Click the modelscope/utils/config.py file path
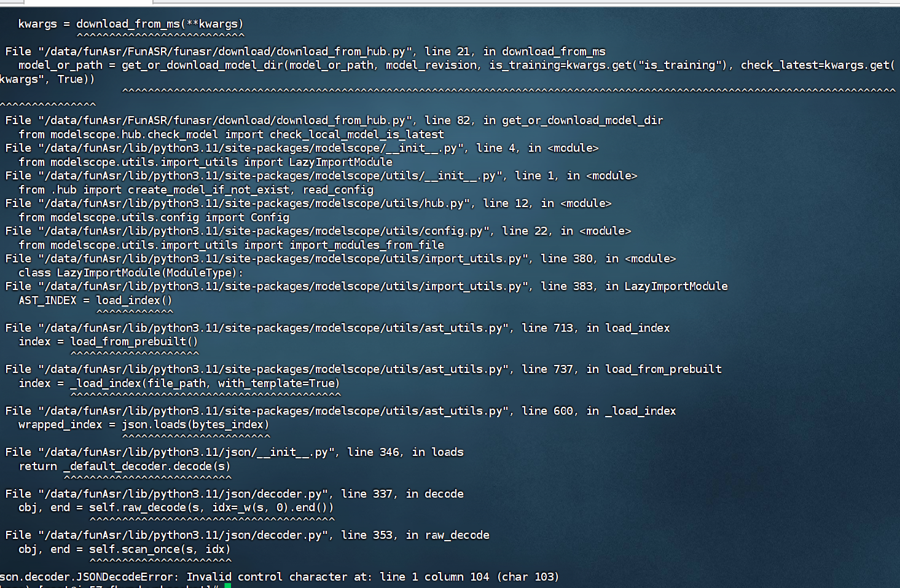 pyautogui.click(x=266, y=231)
